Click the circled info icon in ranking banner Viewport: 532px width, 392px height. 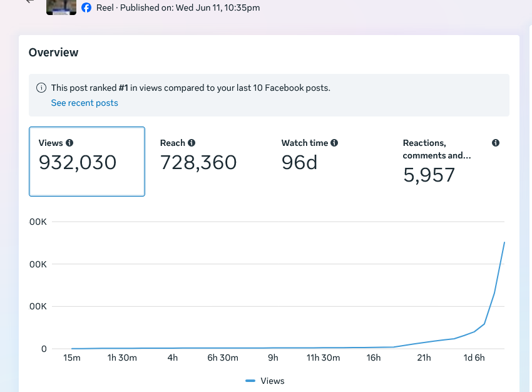41,88
